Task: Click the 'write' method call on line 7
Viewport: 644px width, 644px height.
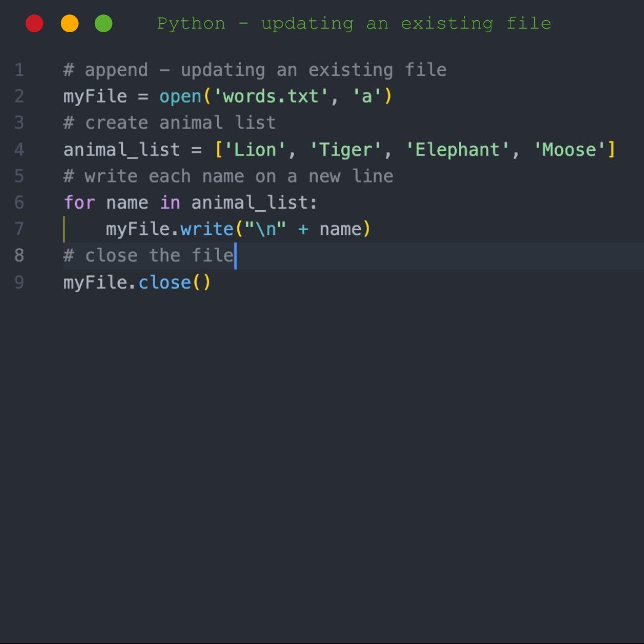Action: pyautogui.click(x=207, y=229)
